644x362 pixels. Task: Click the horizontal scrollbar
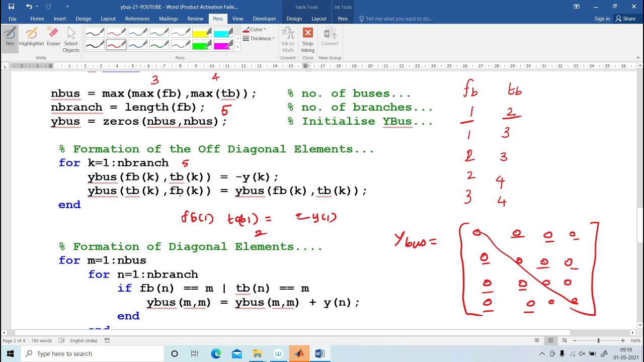[x=292, y=332]
